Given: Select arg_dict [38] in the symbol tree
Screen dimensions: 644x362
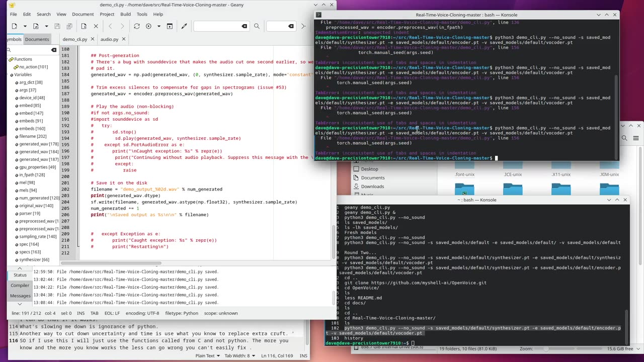Looking at the screenshot, I should coord(31,82).
